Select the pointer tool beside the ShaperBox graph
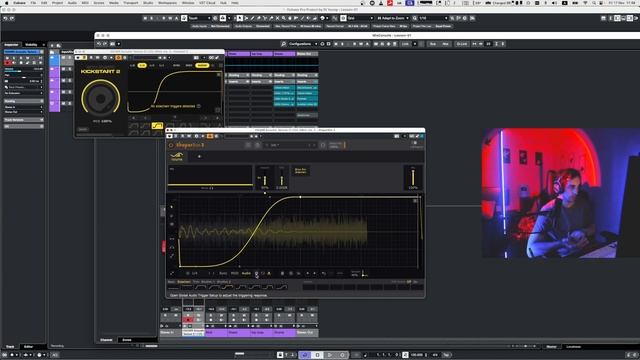The width and height of the screenshot is (640, 360). (171, 207)
